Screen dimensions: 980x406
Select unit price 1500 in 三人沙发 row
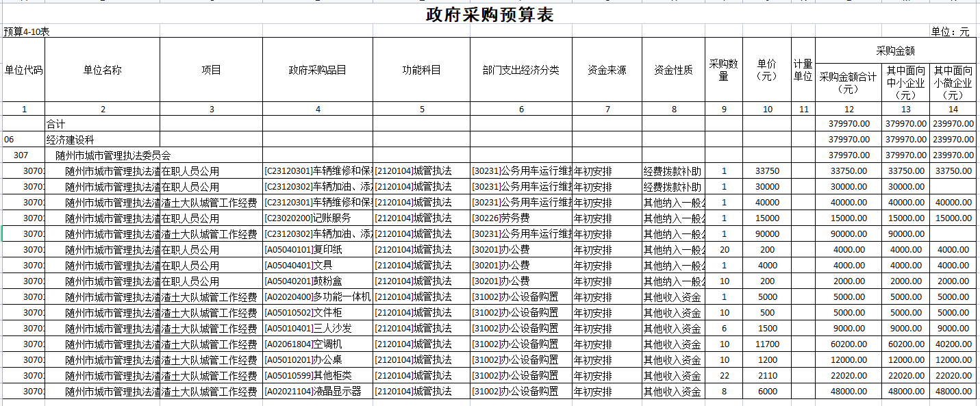click(x=767, y=329)
